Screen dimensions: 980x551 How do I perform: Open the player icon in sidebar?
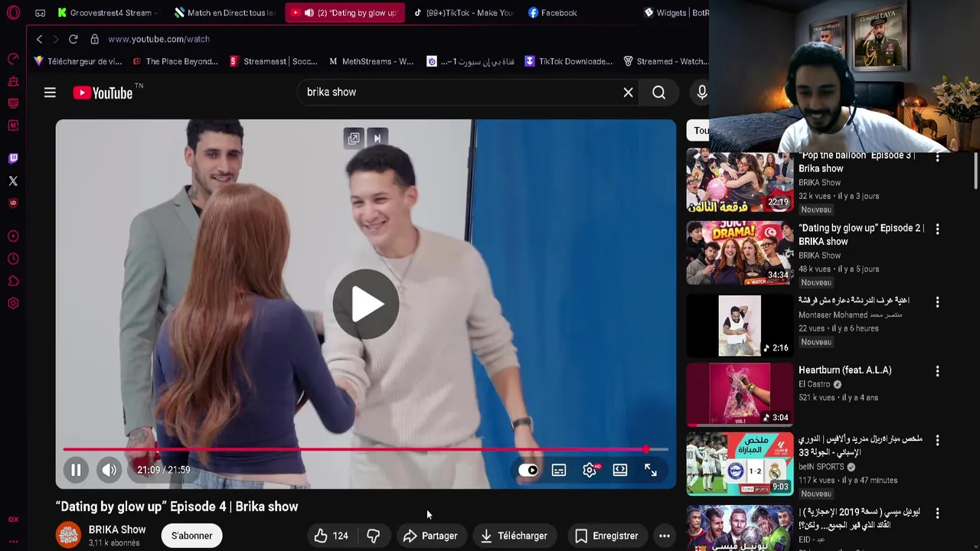tap(13, 236)
